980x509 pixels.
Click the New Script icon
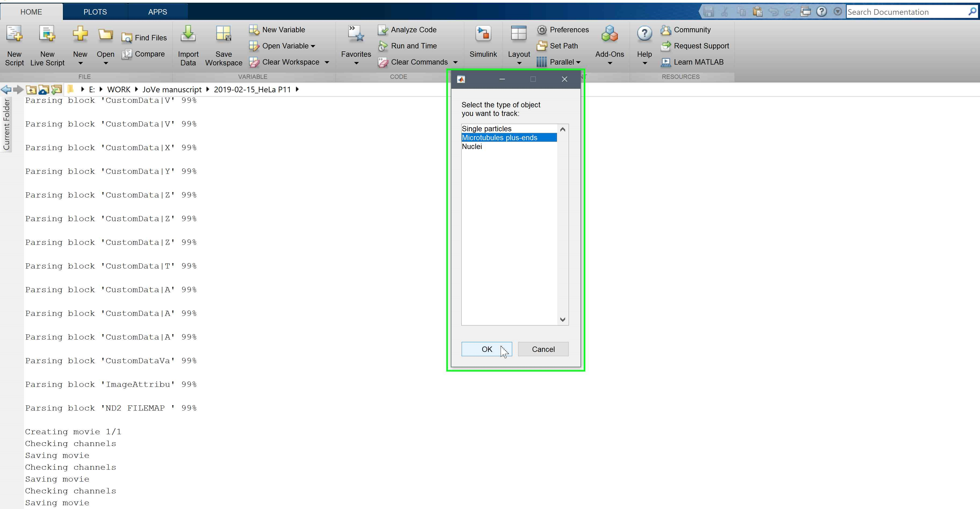[15, 34]
